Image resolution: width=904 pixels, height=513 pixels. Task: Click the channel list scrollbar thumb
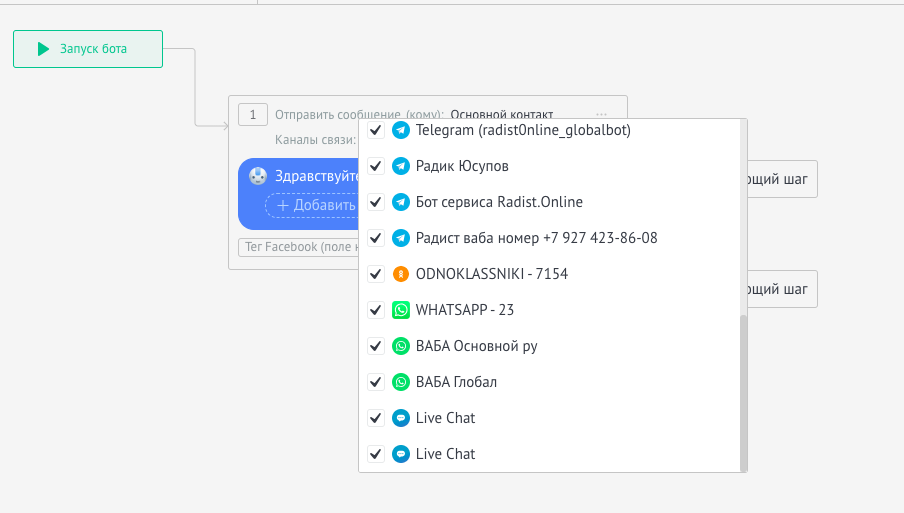(x=743, y=390)
